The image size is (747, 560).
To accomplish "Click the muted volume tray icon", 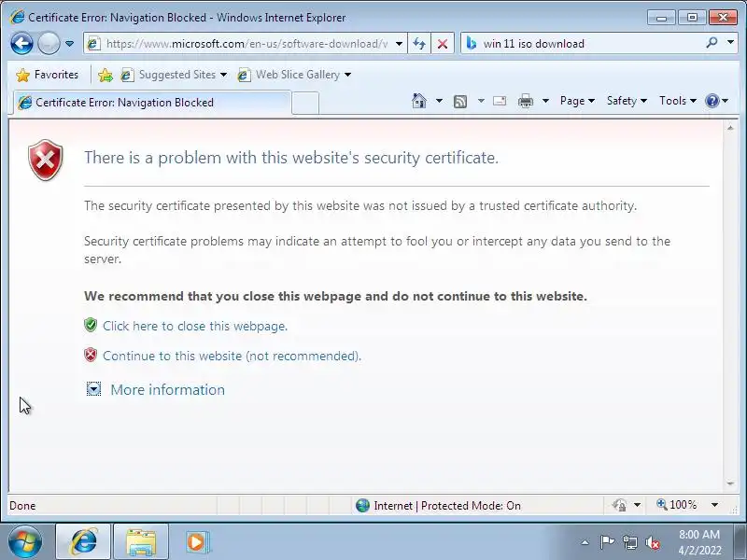I will (x=653, y=542).
